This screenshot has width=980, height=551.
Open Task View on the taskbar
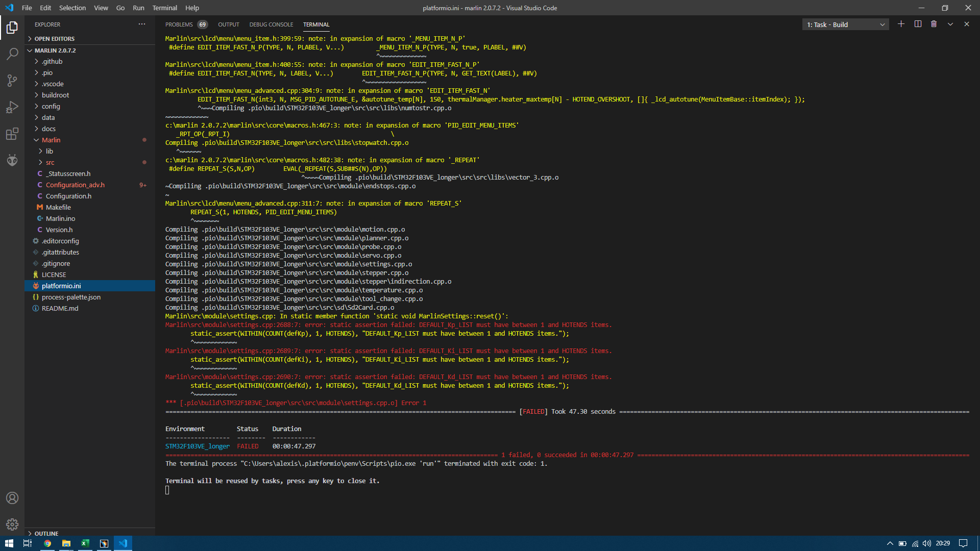click(x=28, y=543)
